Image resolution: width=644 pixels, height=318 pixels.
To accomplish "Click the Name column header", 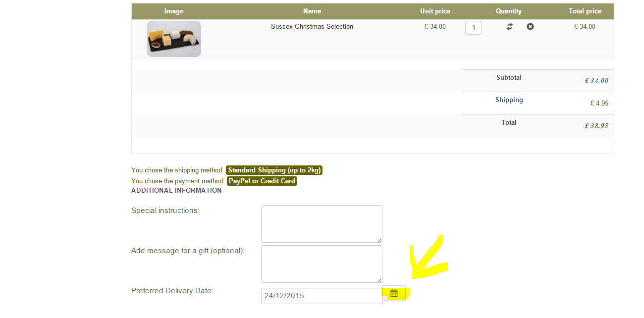I will pyautogui.click(x=312, y=11).
